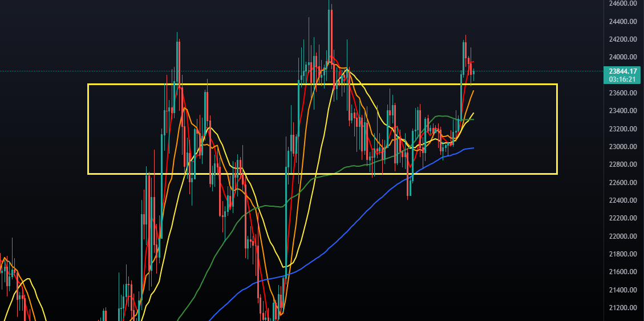644x321 pixels.
Task: Click the 24200.00 price scale label
Action: coord(623,39)
